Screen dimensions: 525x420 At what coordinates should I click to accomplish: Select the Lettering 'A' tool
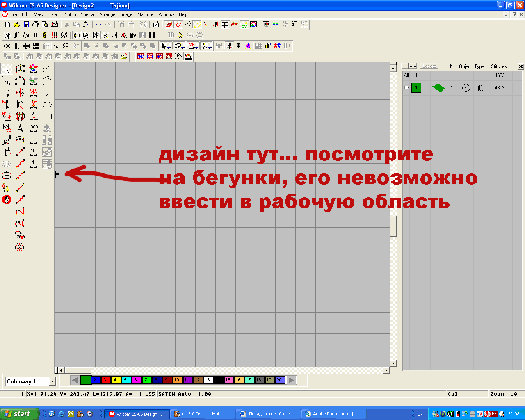[x=20, y=128]
